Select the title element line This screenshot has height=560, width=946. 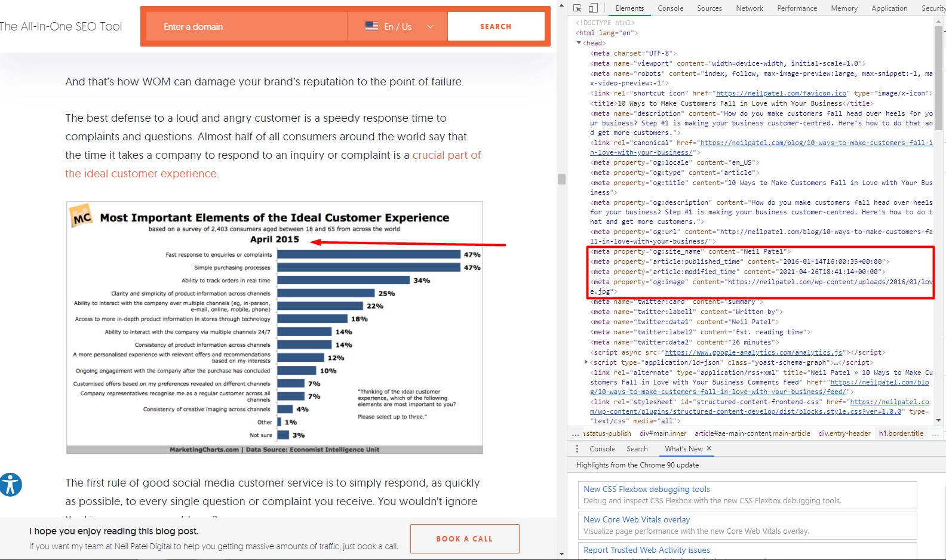click(731, 103)
